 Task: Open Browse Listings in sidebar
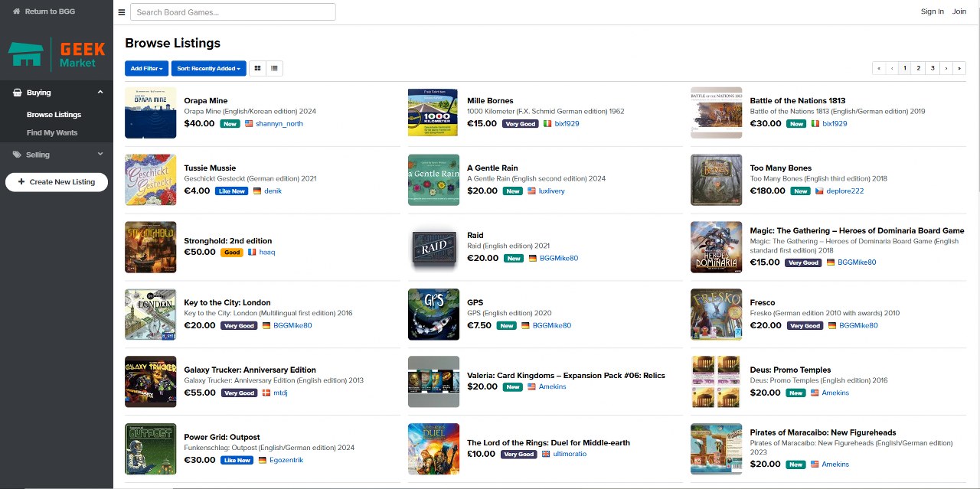tap(54, 115)
